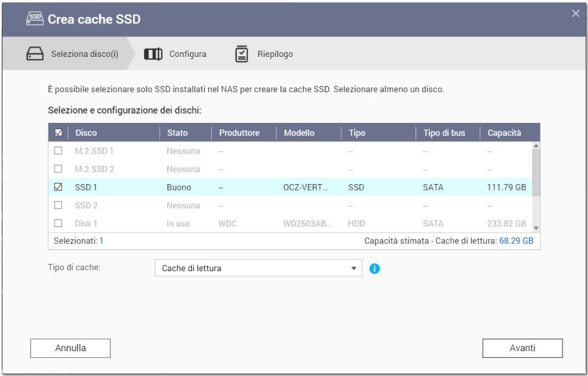Click the Riepilogo clipboard icon
Image resolution: width=588 pixels, height=376 pixels.
coord(241,54)
